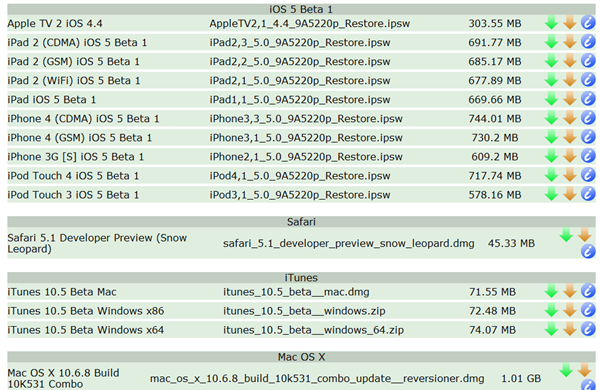Click green arrow for Mac OS X 10.6.8 combo
600x390 pixels.
point(566,370)
